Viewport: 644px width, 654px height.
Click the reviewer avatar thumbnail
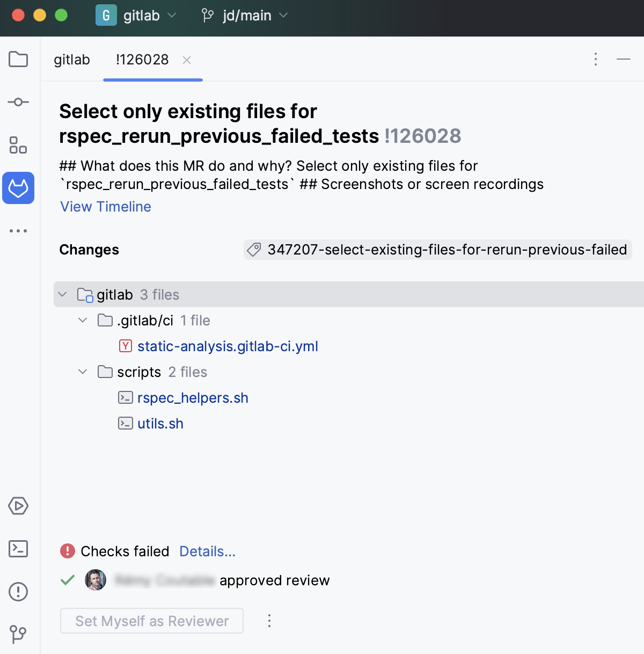coord(96,580)
